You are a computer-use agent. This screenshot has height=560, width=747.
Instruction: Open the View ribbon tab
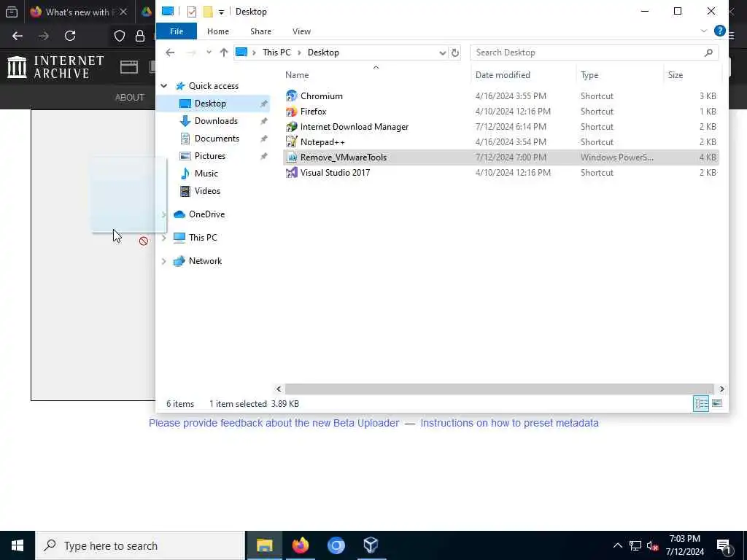[x=301, y=31]
